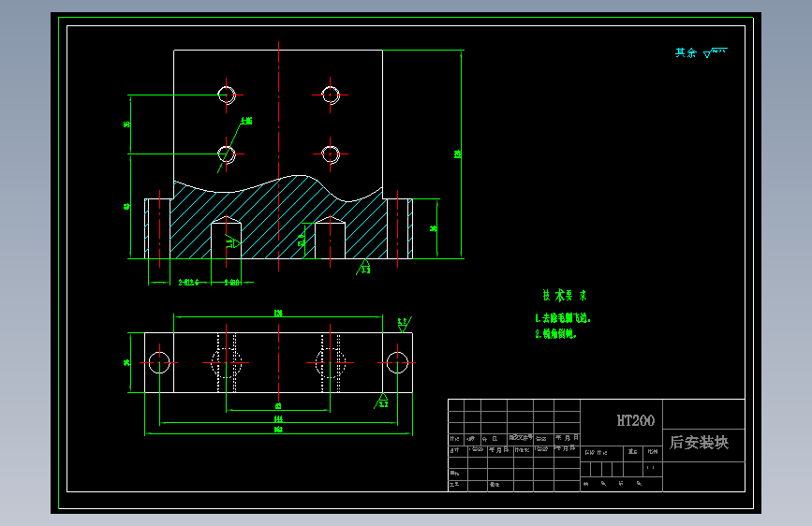This screenshot has height=526, width=812.
Task: Click the 年月日 header cell in title block top row
Action: pos(567,438)
